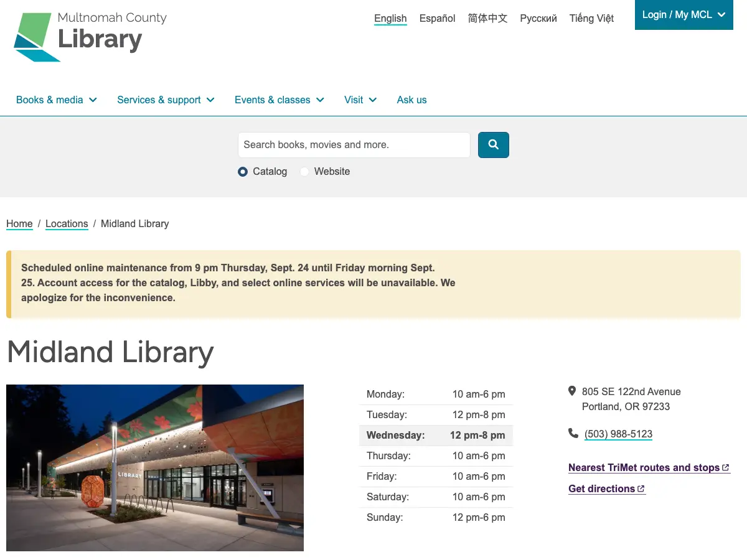Viewport: 747px width, 560px height.
Task: Click the Multnomah County Library logo
Action: (x=90, y=36)
